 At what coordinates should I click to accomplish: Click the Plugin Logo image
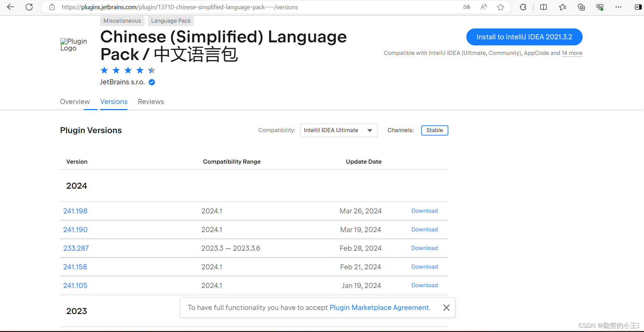[x=74, y=45]
